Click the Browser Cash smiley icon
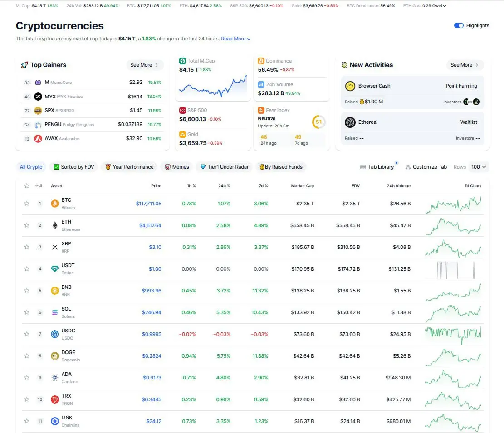Image resolution: width=504 pixels, height=433 pixels. 350,86
